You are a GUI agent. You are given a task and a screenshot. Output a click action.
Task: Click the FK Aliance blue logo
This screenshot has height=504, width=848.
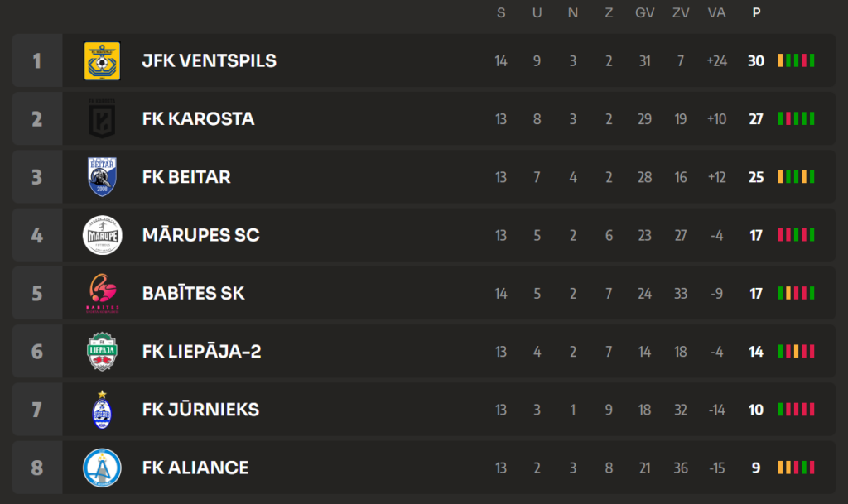(103, 468)
